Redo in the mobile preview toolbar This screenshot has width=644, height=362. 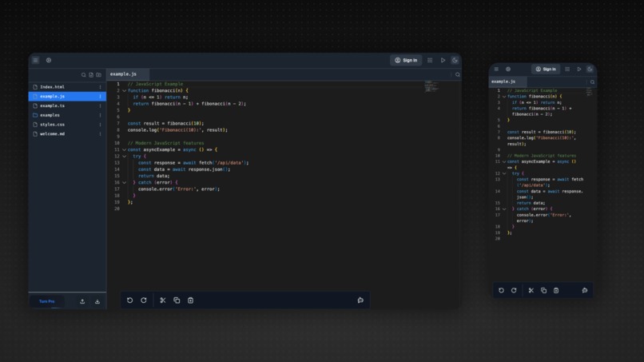tap(514, 291)
